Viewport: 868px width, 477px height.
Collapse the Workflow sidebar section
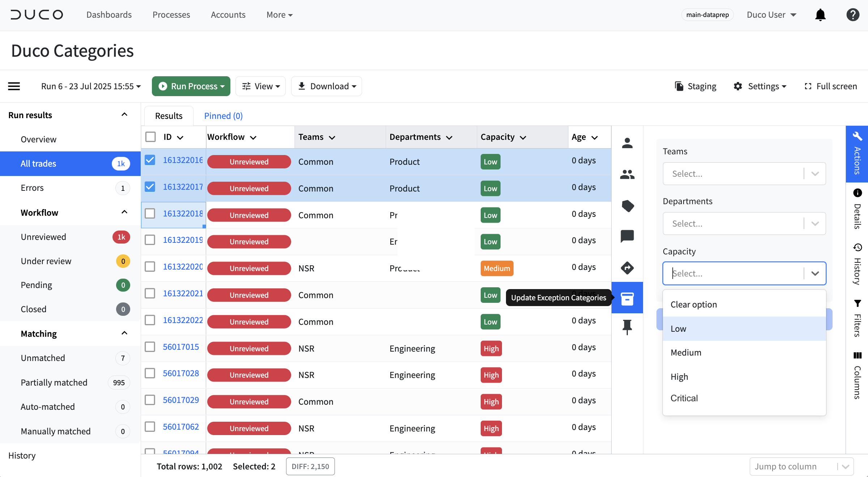[x=124, y=212]
